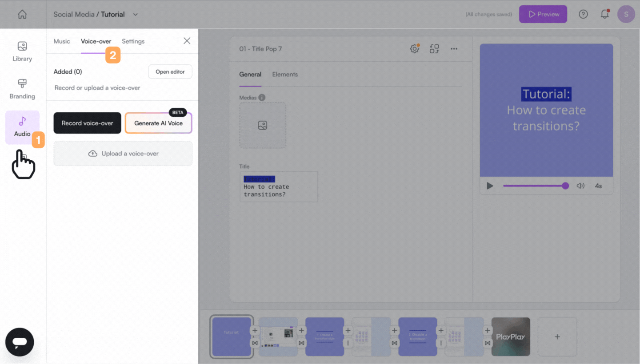Screen dimensions: 640x364
Task: Switch to the Elements tab
Action: click(x=285, y=75)
